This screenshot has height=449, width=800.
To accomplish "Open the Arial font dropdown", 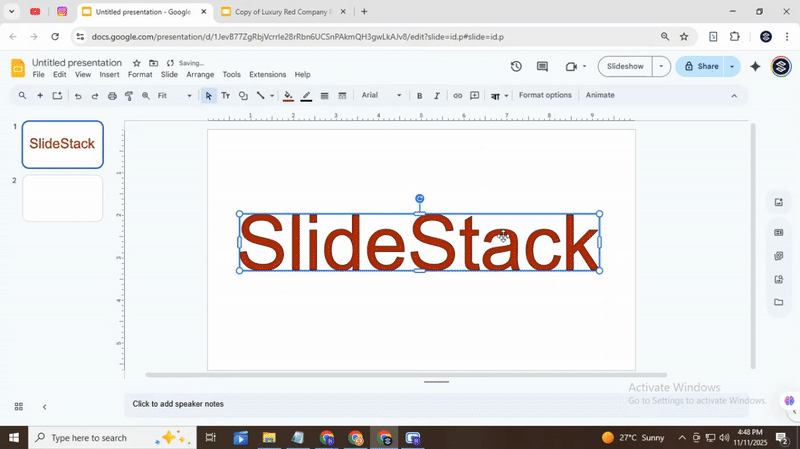I will tap(381, 96).
